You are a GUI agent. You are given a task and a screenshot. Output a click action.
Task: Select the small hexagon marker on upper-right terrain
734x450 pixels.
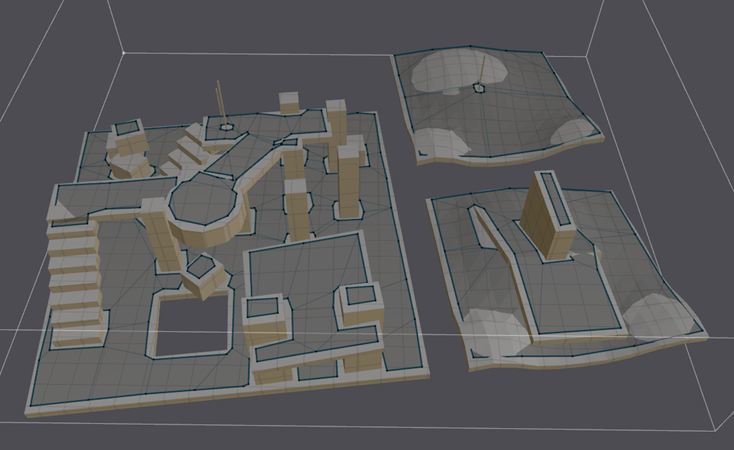[x=480, y=88]
